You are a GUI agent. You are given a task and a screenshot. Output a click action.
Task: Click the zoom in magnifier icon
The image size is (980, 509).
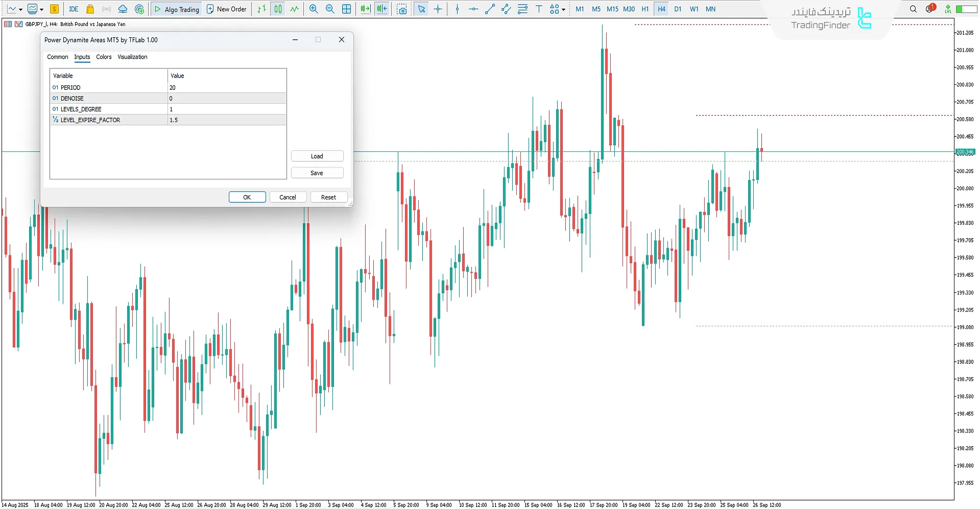point(314,9)
